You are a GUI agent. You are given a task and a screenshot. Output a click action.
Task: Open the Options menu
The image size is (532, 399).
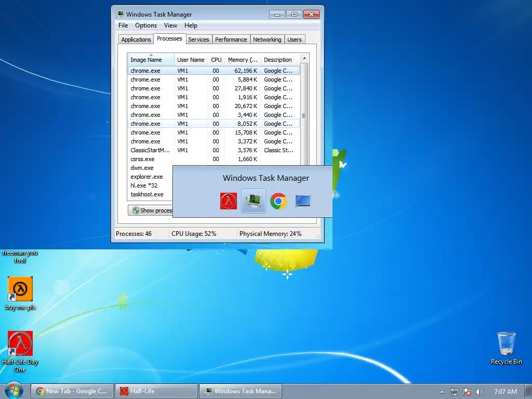146,25
